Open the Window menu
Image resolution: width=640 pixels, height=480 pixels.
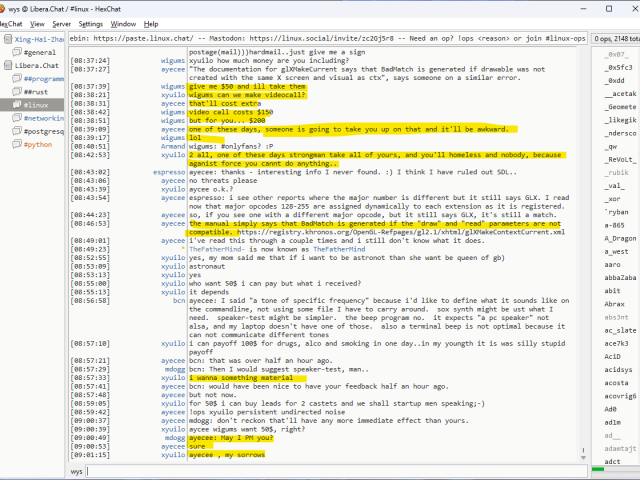point(124,23)
